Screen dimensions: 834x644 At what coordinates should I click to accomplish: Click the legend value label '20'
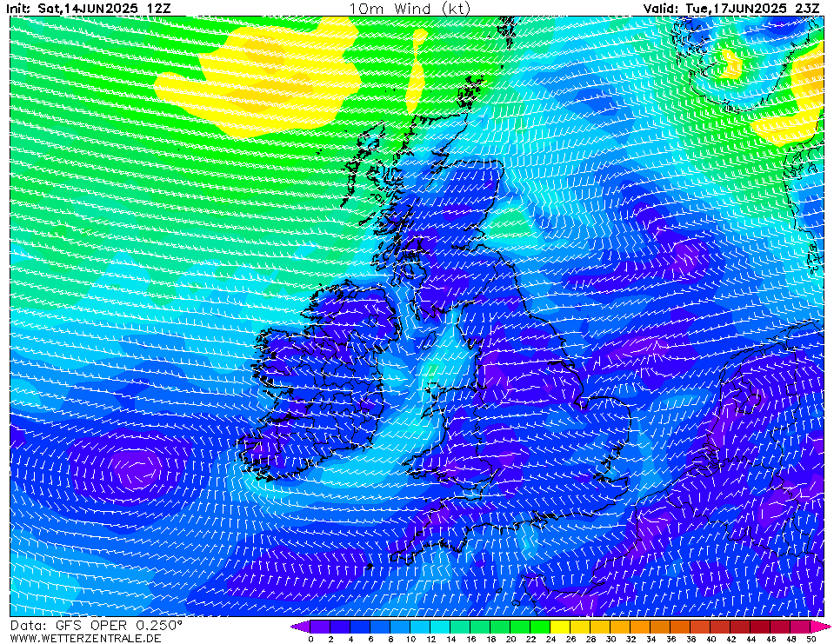pos(510,639)
